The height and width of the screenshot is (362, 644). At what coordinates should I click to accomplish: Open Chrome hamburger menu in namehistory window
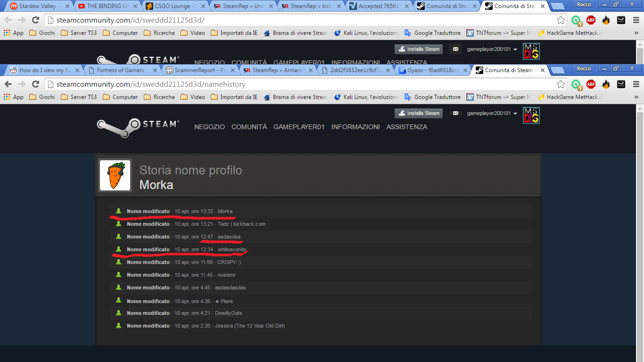click(636, 84)
